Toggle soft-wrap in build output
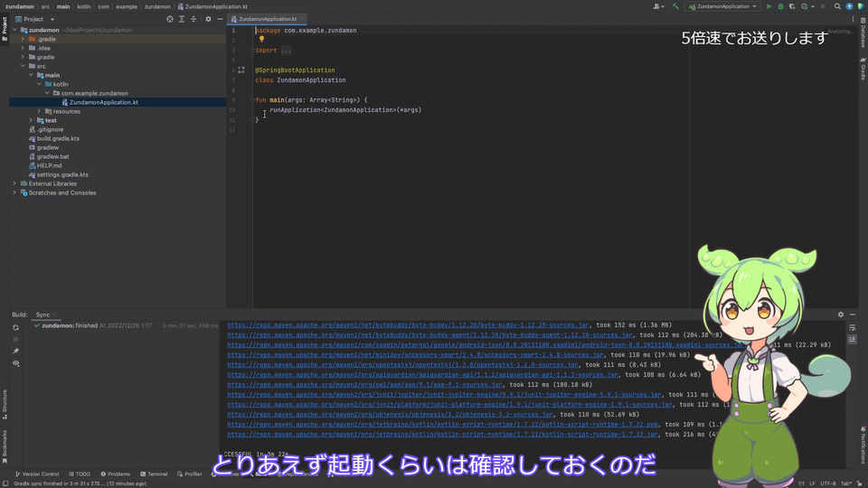This screenshot has height=488, width=868. coord(853,327)
